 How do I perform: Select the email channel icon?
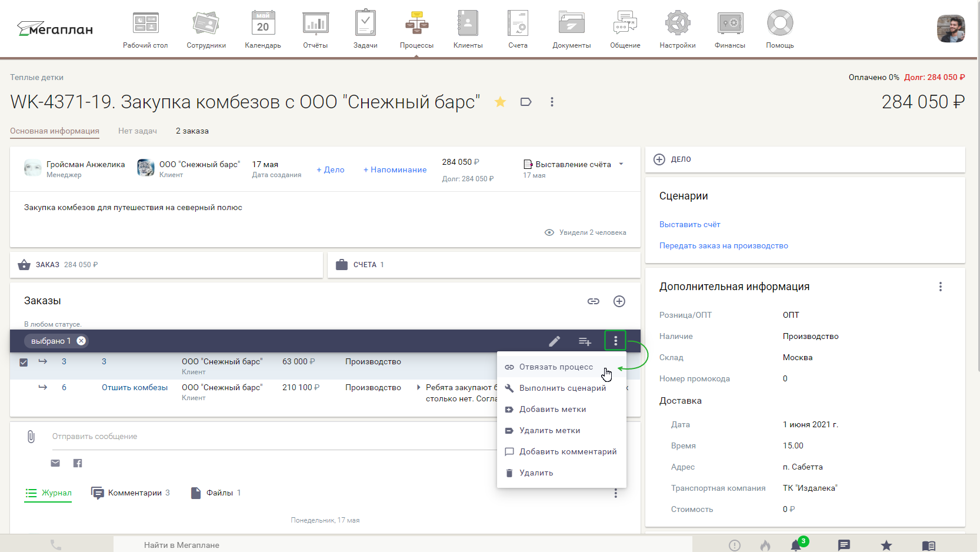pos(55,463)
